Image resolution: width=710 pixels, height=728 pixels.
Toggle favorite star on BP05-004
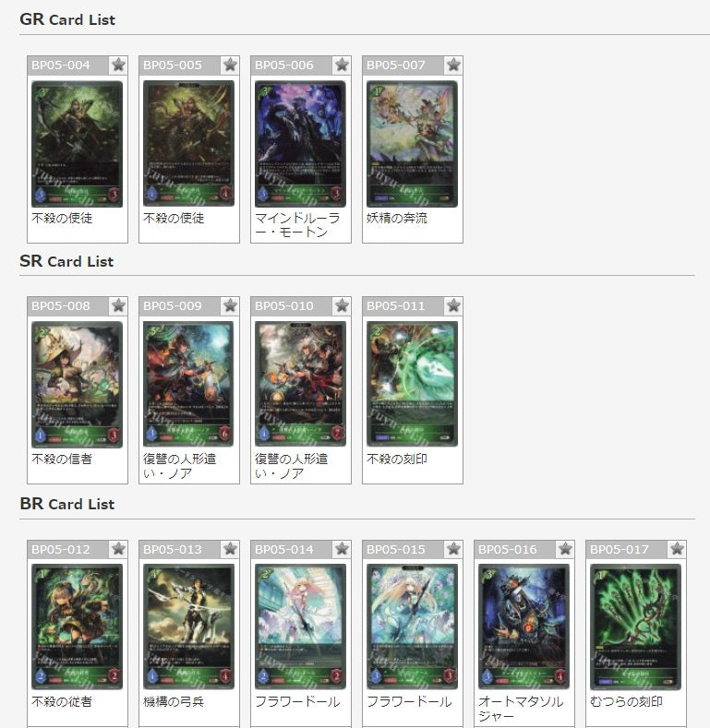(118, 65)
